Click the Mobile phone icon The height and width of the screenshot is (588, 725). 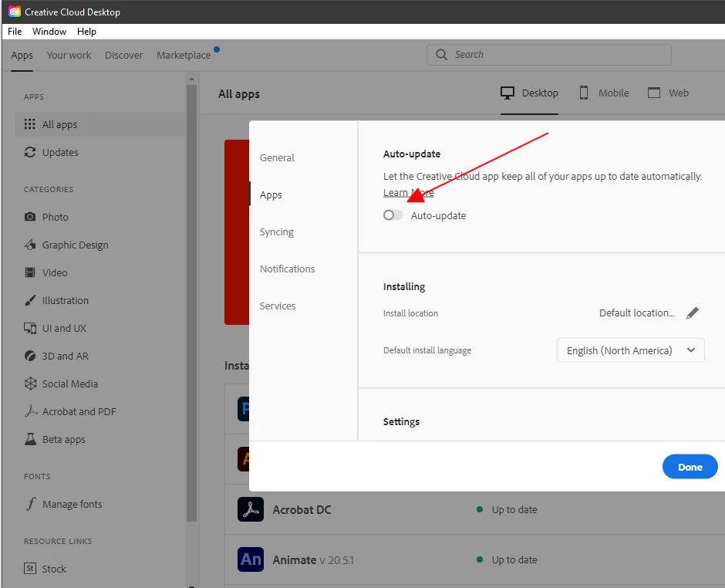pos(584,93)
